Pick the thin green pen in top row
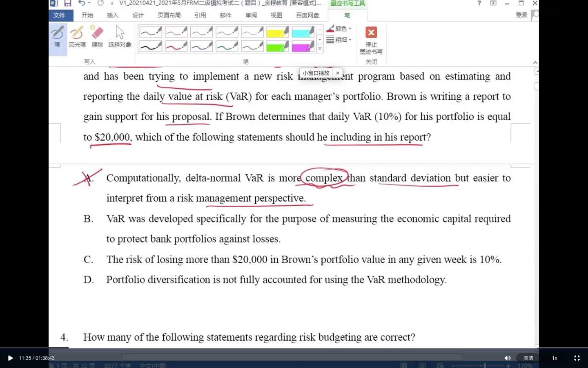Image resolution: width=588 pixels, height=368 pixels. point(227,31)
